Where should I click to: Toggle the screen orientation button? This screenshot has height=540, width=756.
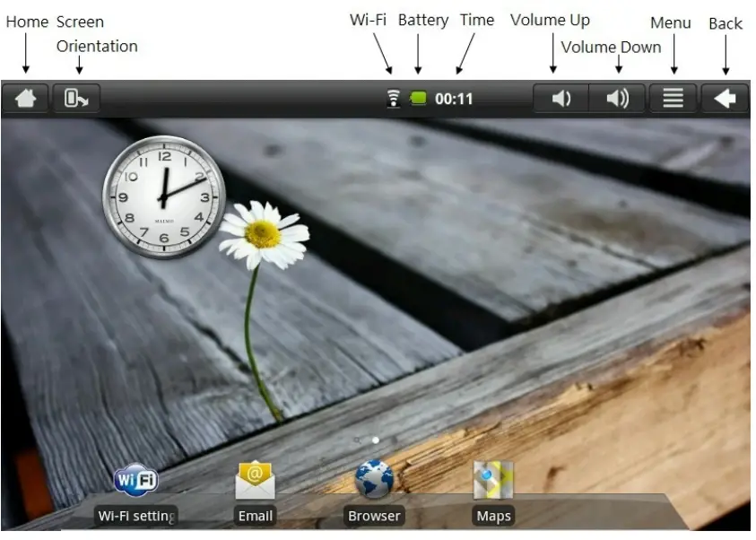tap(76, 99)
